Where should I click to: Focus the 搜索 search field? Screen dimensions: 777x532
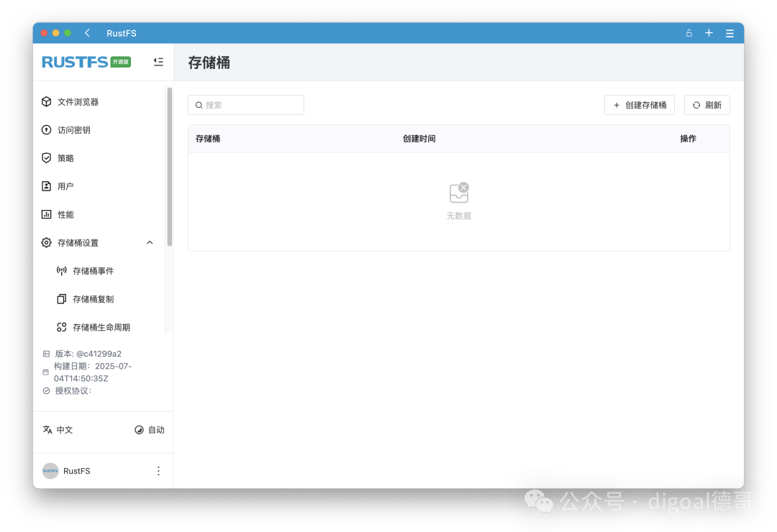(246, 105)
